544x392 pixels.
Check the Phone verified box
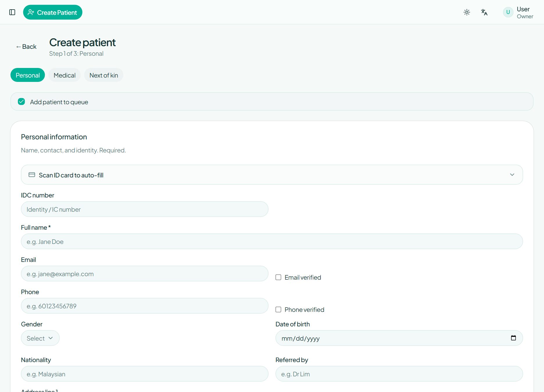[278, 310]
